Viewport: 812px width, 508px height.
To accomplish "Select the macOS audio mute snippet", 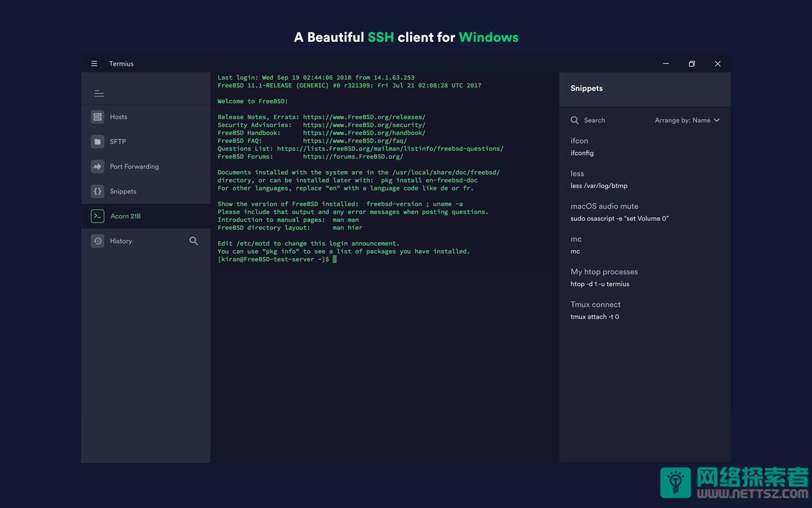I will point(604,212).
